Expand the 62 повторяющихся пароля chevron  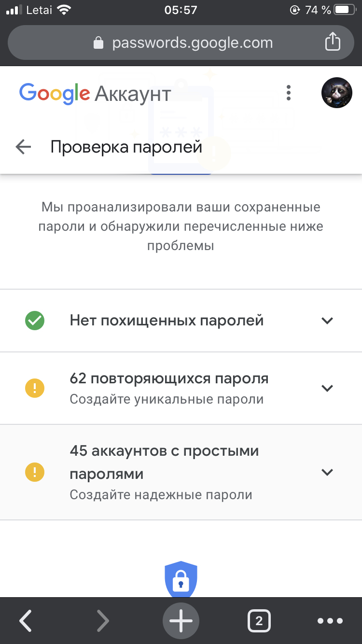[x=327, y=388]
